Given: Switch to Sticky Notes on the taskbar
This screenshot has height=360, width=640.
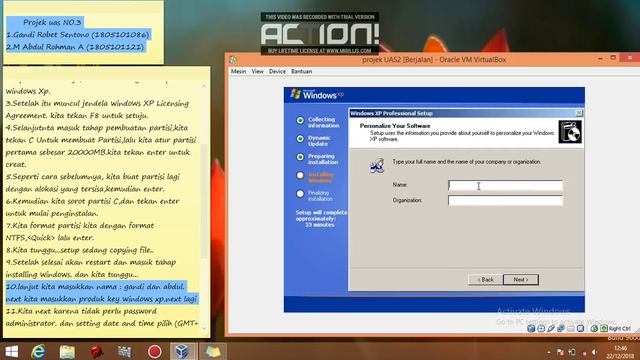Looking at the screenshot, I should (x=212, y=351).
